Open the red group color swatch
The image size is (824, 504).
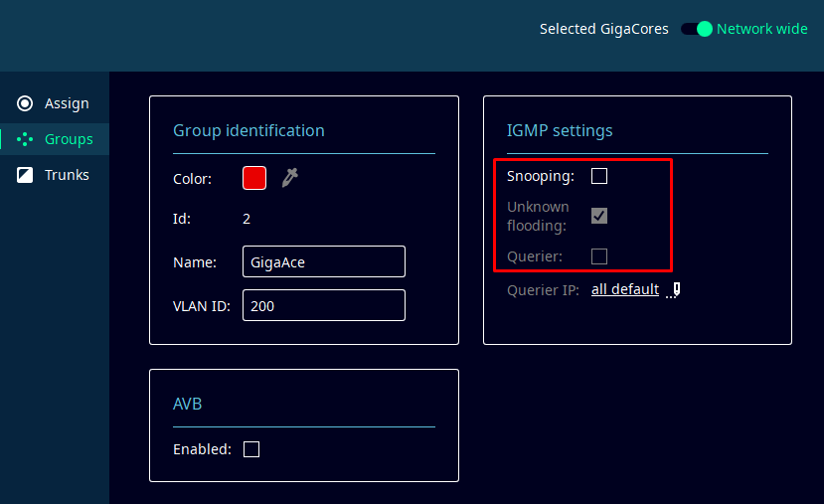pyautogui.click(x=254, y=178)
